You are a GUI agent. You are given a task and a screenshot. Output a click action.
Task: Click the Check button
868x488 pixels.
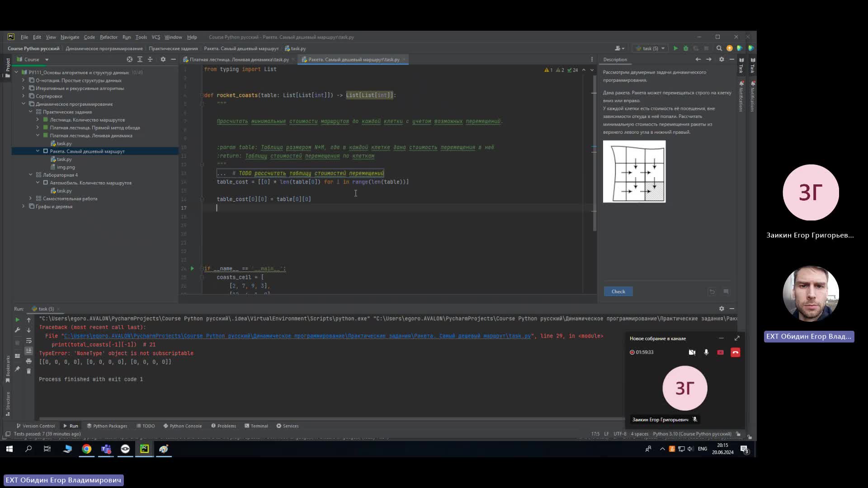pyautogui.click(x=618, y=291)
